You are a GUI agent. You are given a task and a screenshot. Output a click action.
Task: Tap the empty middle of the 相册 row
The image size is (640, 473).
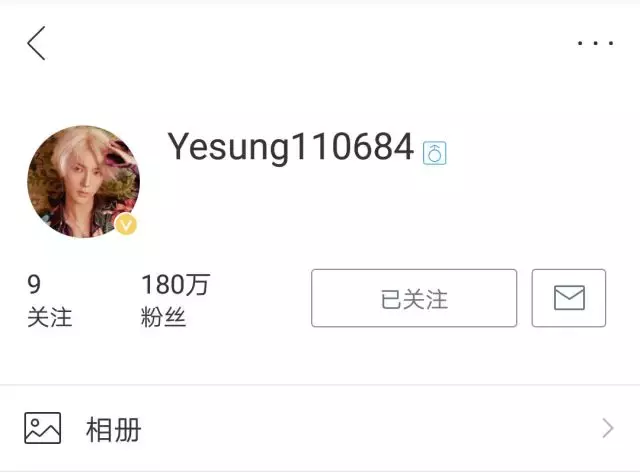(x=367, y=429)
